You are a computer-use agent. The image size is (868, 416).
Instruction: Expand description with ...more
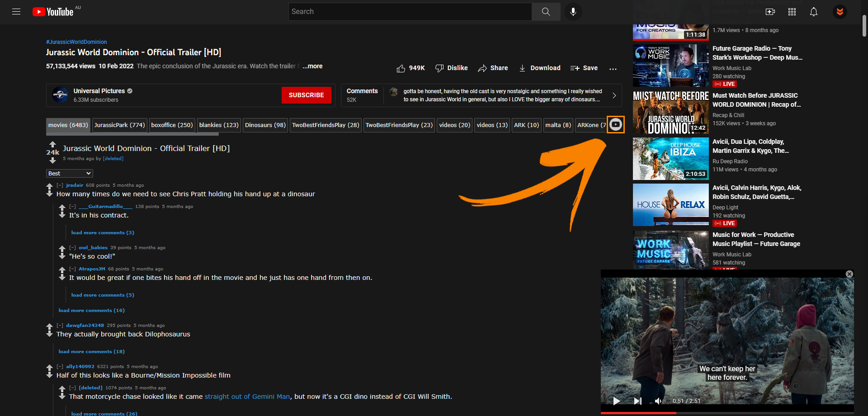(312, 66)
